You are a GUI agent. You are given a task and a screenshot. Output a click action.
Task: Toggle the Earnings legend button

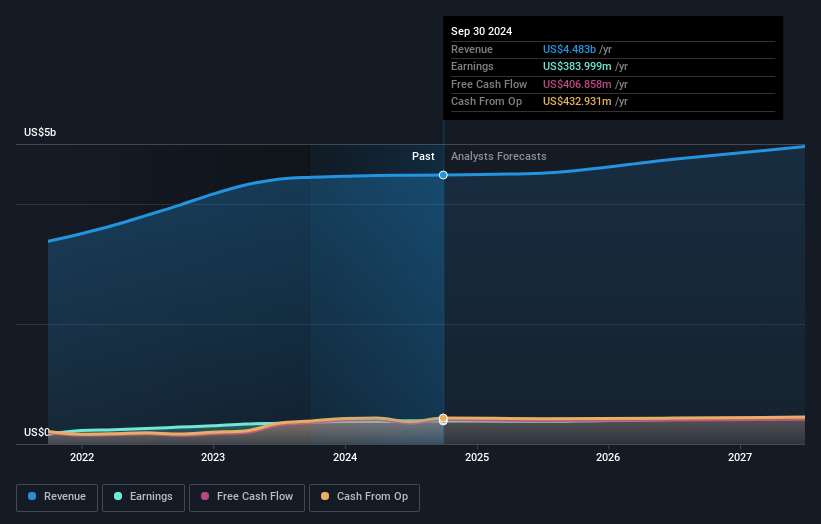[x=143, y=497]
